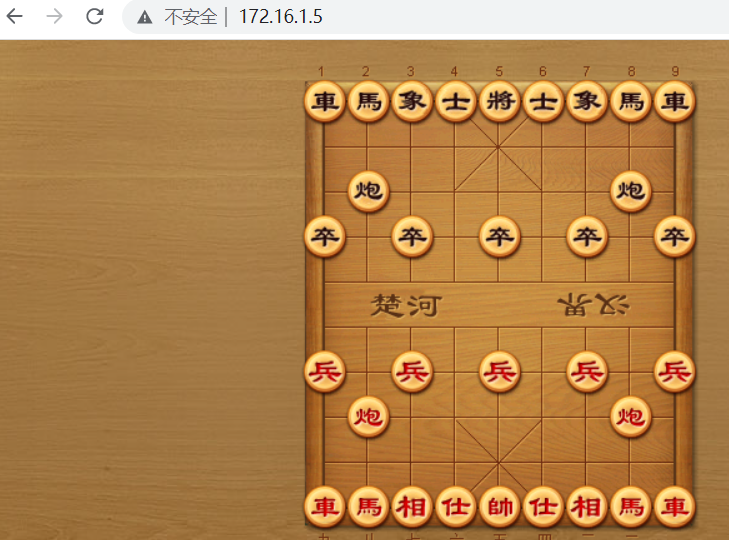729x540 pixels.
Task: Select the red left 仕 advisor
Action: coord(456,507)
